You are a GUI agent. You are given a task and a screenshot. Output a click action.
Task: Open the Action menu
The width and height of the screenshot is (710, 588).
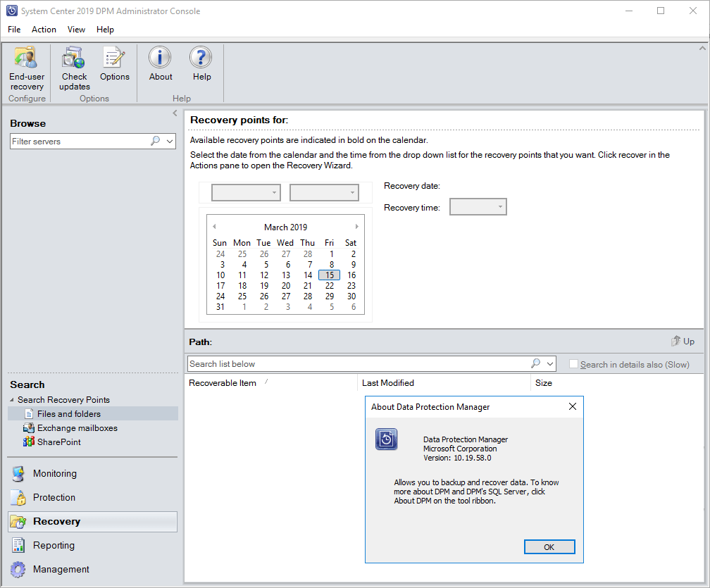tap(44, 30)
